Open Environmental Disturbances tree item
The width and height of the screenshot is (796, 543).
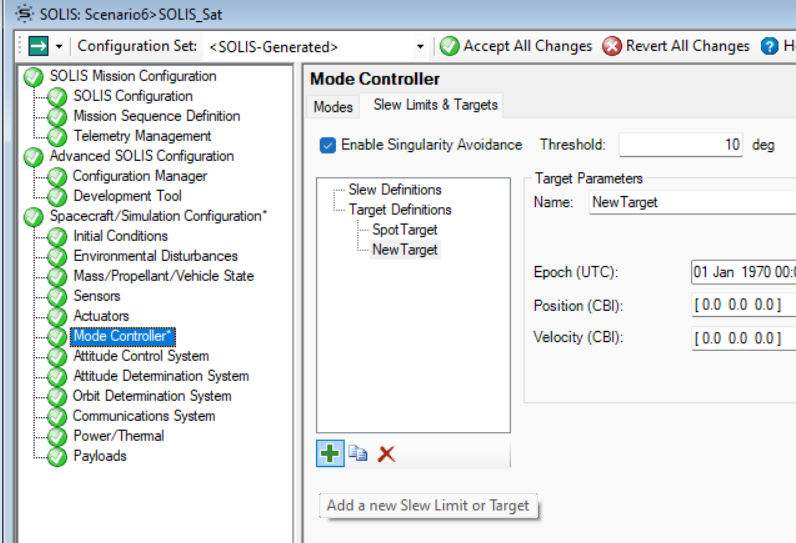click(x=155, y=256)
